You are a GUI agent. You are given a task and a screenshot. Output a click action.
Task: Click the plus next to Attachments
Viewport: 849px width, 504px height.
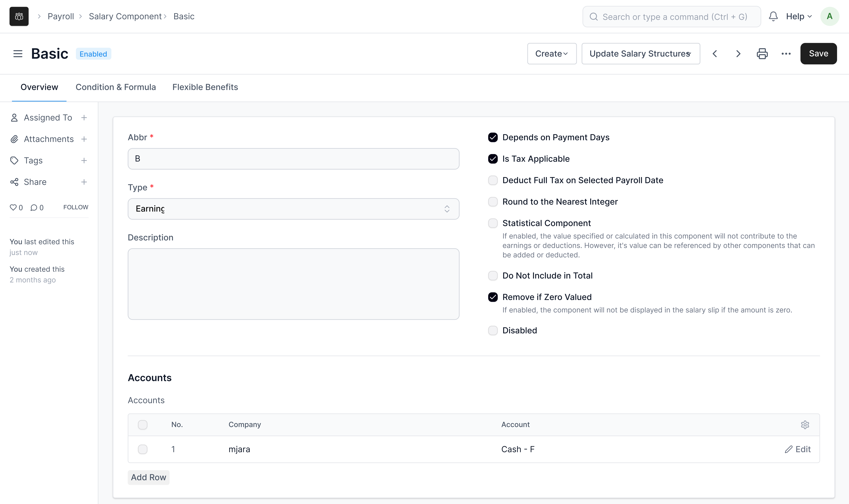[84, 139]
